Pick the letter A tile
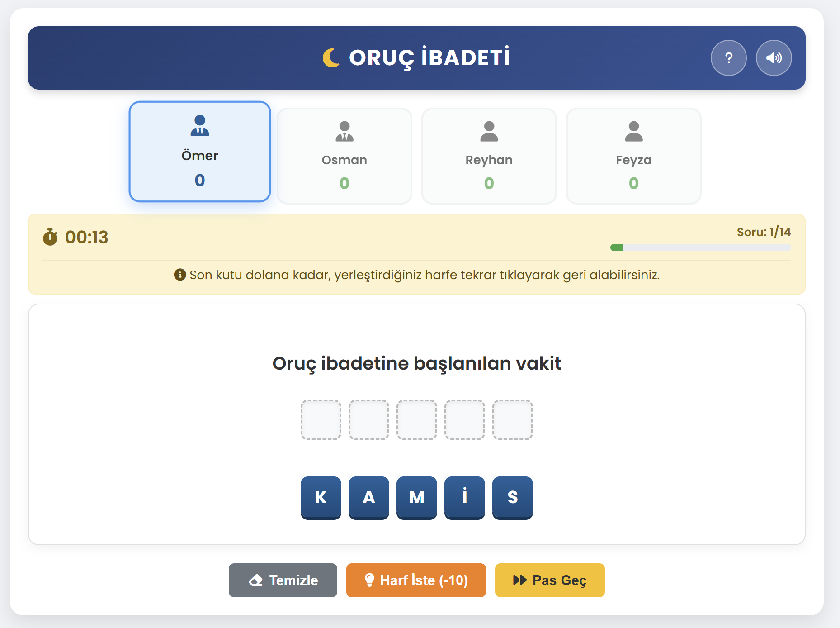This screenshot has width=840, height=628. tap(369, 498)
